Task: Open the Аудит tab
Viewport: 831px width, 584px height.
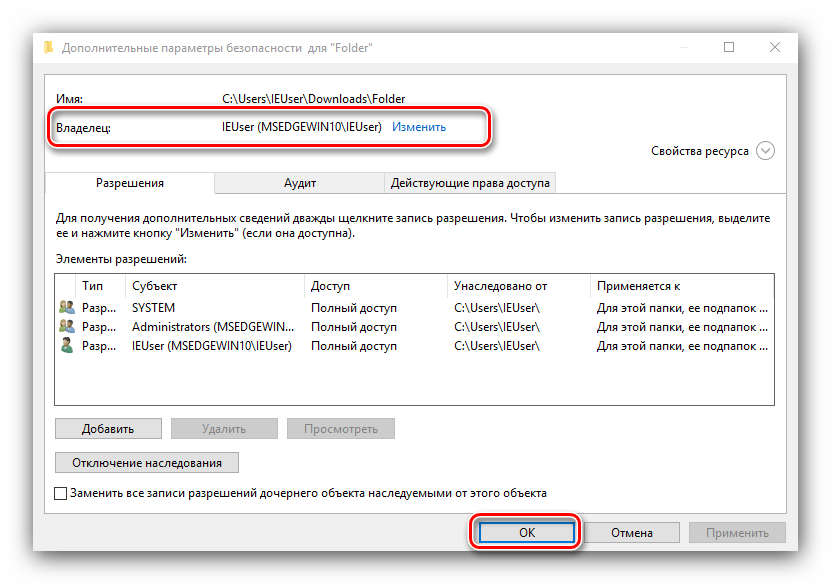Action: [299, 183]
